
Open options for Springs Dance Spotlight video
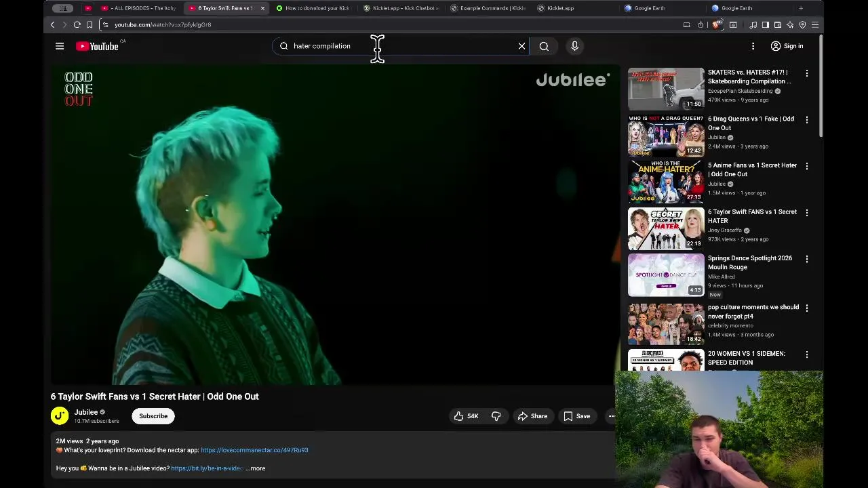click(806, 259)
